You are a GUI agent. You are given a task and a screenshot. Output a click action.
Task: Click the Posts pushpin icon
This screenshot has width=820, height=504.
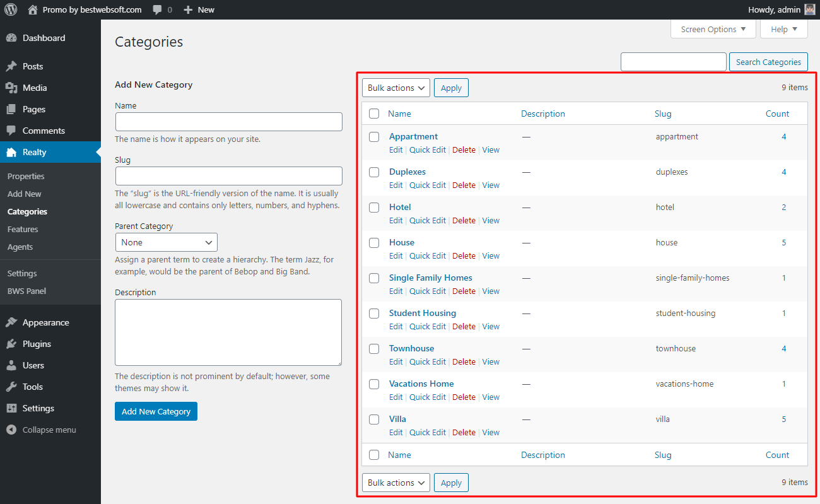pyautogui.click(x=11, y=66)
